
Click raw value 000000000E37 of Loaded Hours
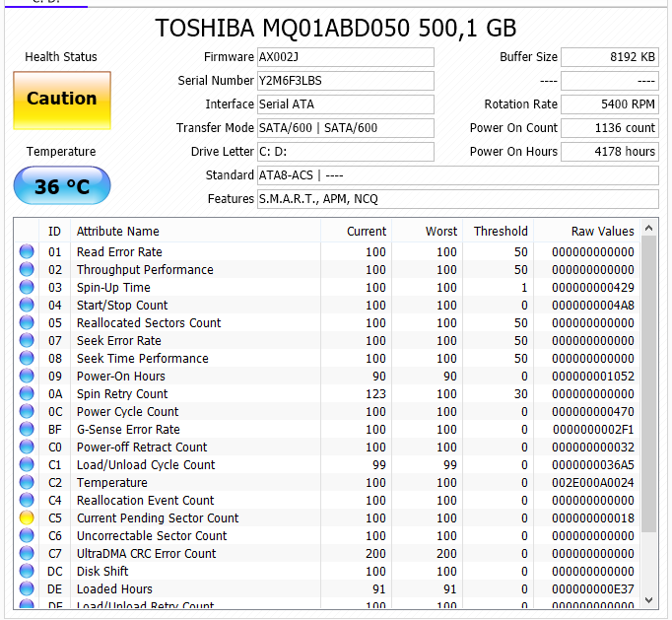click(x=593, y=589)
